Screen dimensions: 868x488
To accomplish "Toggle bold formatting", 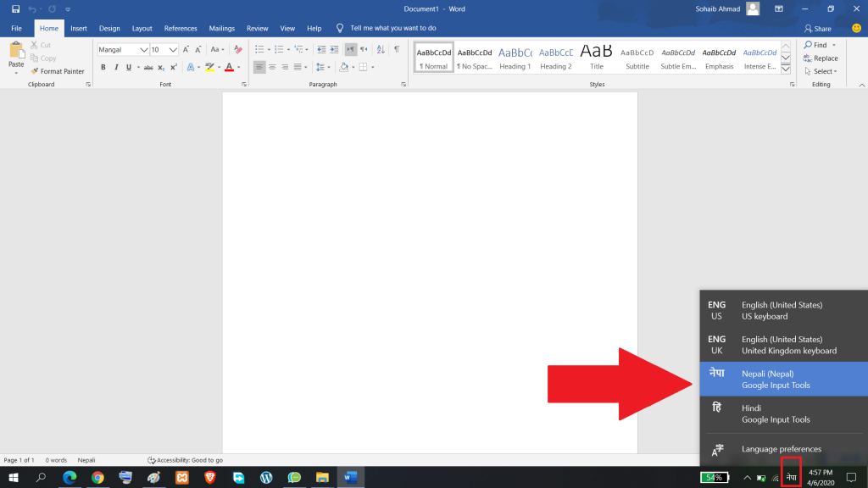I will pos(103,68).
